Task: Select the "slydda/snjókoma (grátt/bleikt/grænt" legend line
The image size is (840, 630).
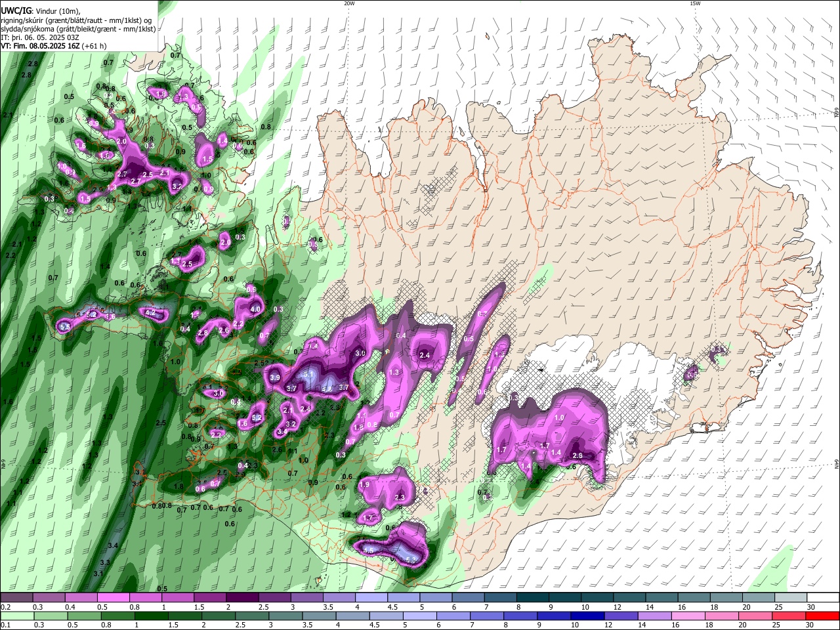Action: [x=78, y=29]
